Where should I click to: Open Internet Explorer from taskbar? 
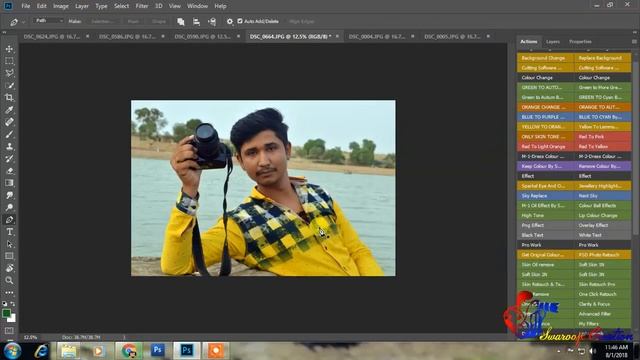[41, 351]
